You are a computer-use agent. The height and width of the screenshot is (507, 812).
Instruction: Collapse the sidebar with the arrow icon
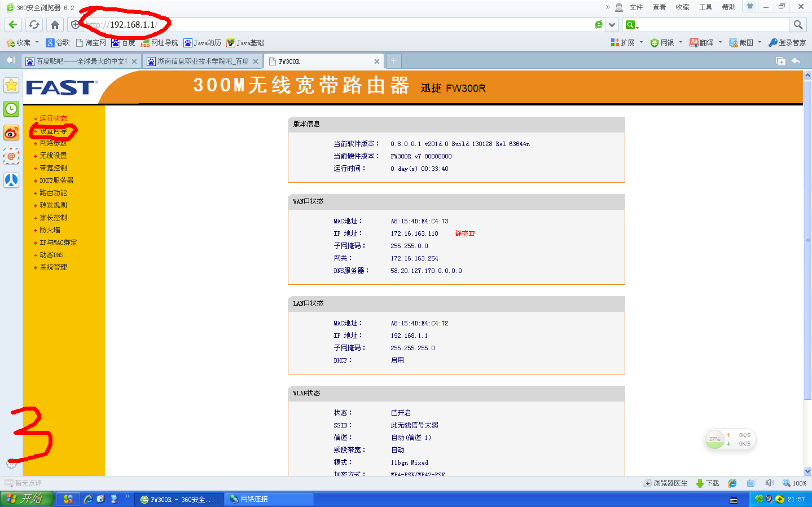coord(10,60)
